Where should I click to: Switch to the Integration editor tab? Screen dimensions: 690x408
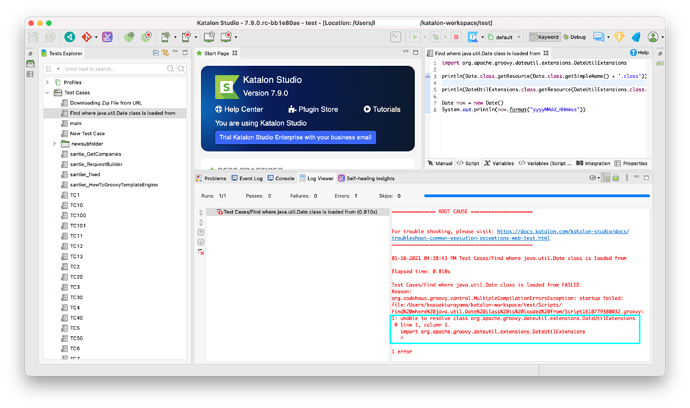(x=593, y=163)
